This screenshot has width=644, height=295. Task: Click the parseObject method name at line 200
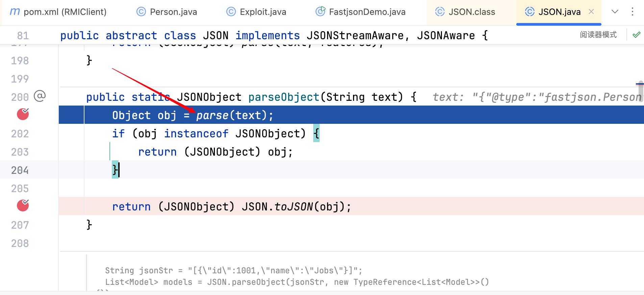[x=284, y=97]
